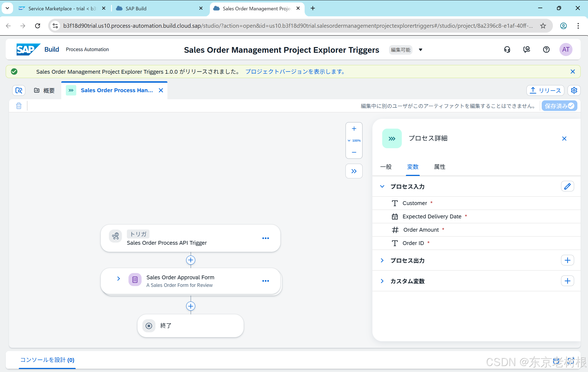Open the AT user profile avatar
Viewport: 588px width, 372px height.
pyautogui.click(x=566, y=49)
